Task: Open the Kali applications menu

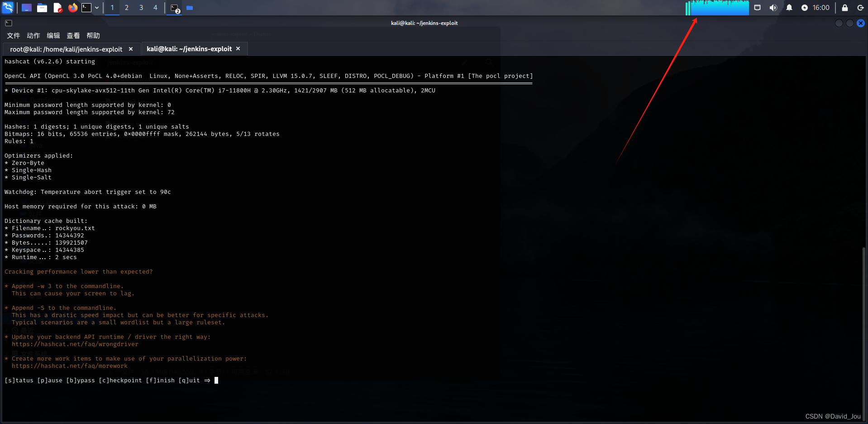Action: [8, 8]
